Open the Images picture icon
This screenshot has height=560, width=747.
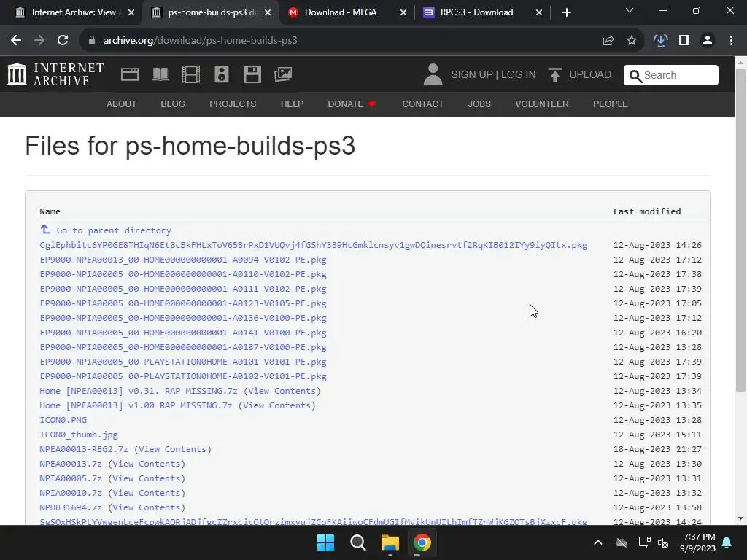tap(283, 74)
